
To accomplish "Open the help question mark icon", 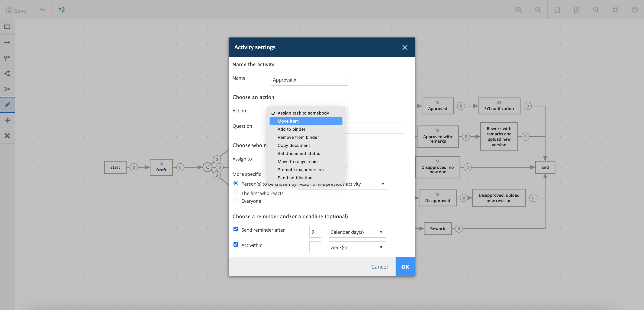I will click(x=634, y=10).
